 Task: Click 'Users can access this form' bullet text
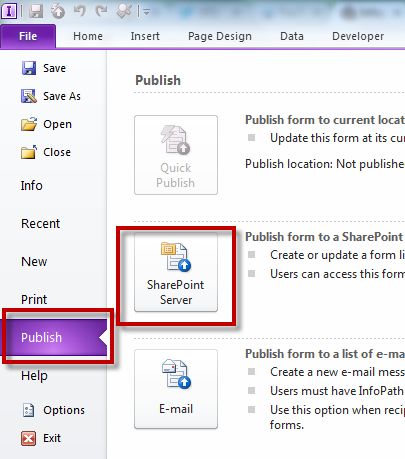337,274
